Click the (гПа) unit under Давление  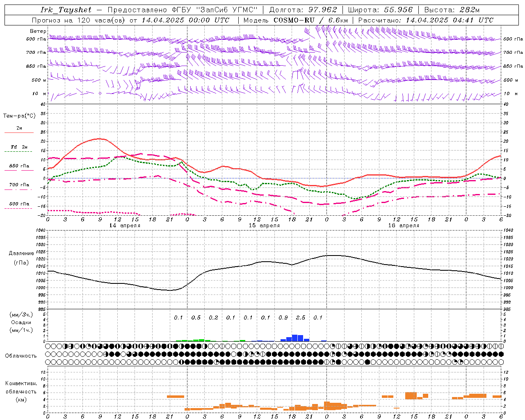tap(21, 263)
